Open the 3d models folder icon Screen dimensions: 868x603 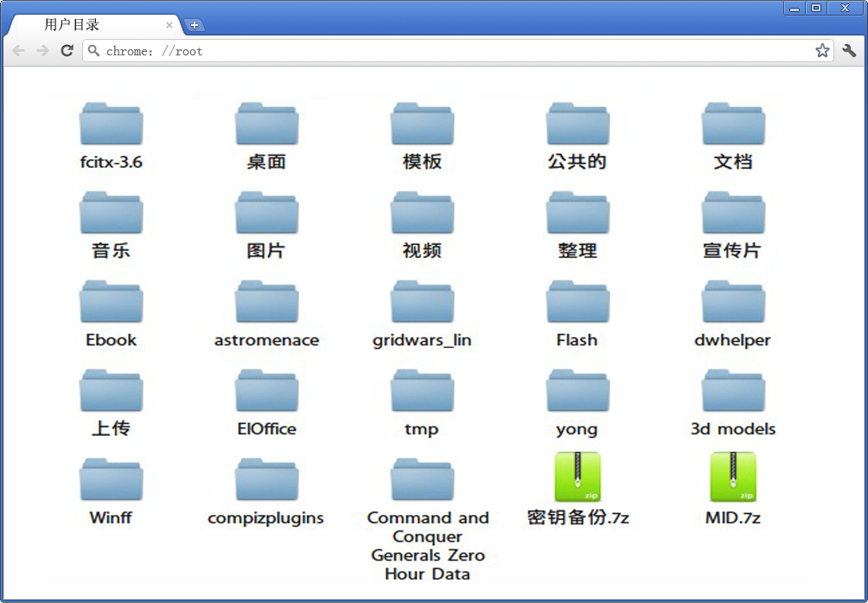click(x=733, y=391)
